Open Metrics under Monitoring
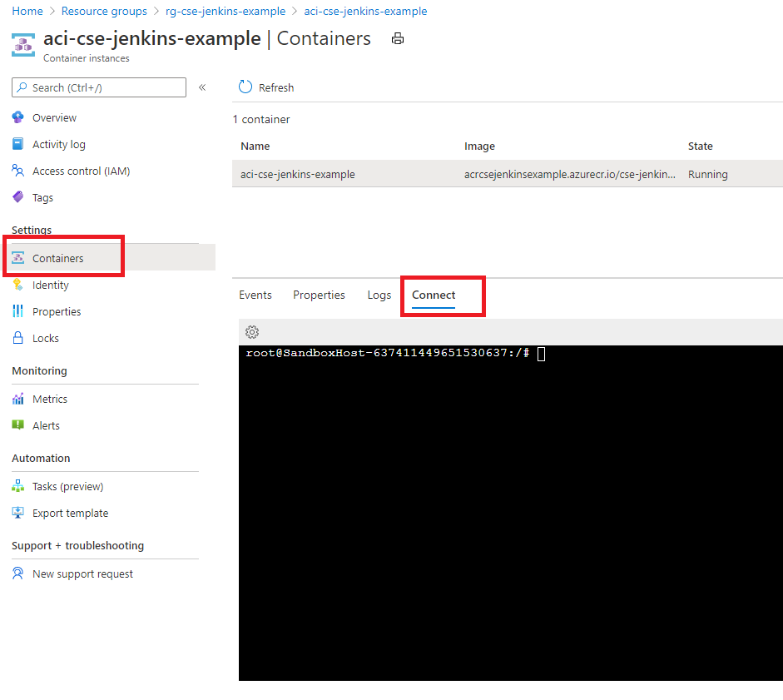 tap(50, 399)
